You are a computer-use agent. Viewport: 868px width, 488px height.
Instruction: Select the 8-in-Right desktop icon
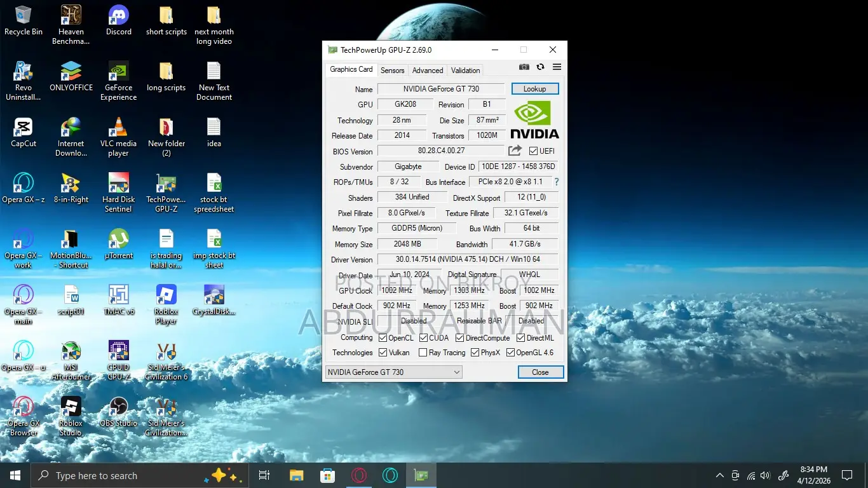point(71,188)
